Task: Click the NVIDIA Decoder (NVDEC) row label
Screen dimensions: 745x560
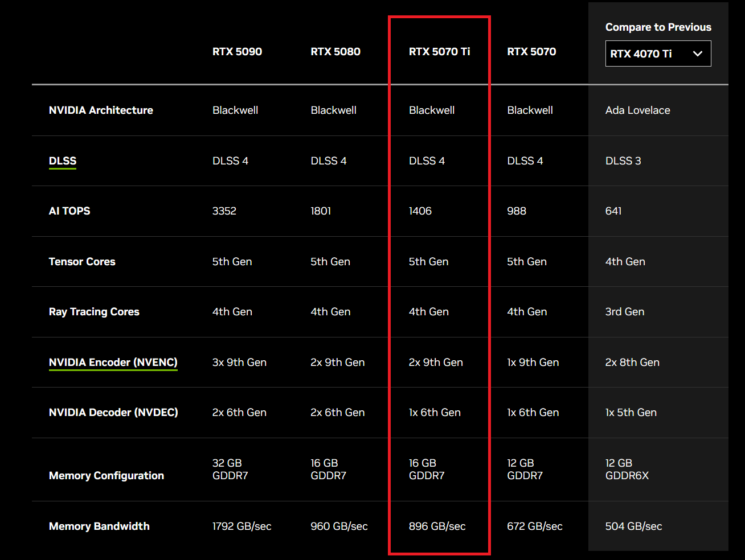Action: (x=113, y=413)
